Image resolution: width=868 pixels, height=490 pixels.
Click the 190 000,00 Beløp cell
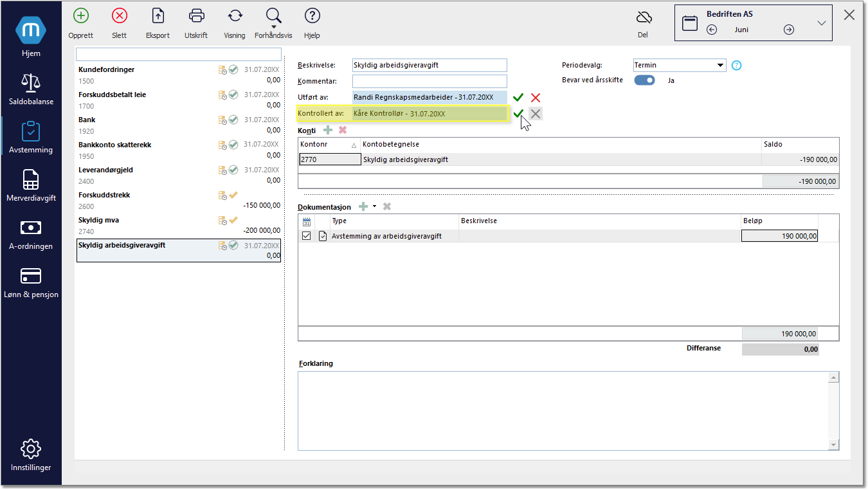tap(779, 236)
